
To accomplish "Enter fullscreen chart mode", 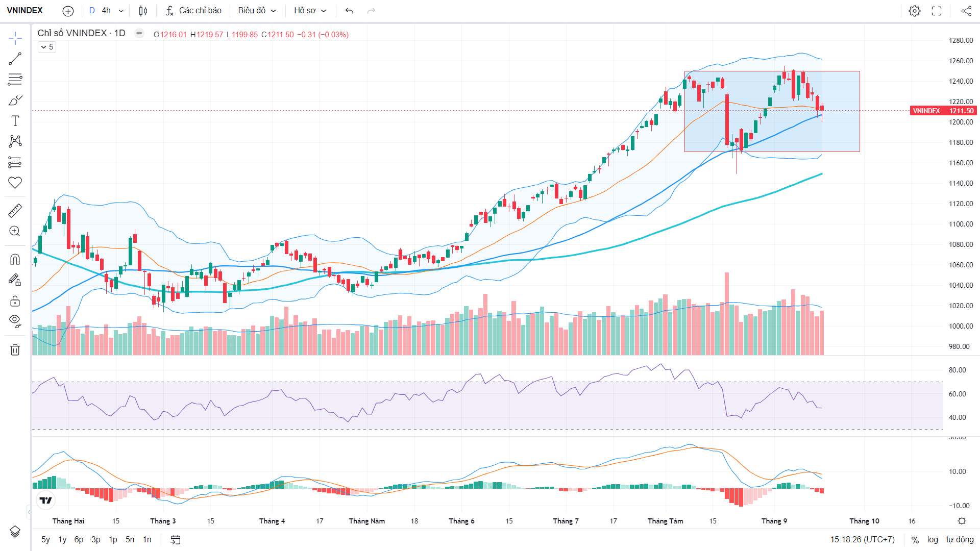I will (937, 11).
